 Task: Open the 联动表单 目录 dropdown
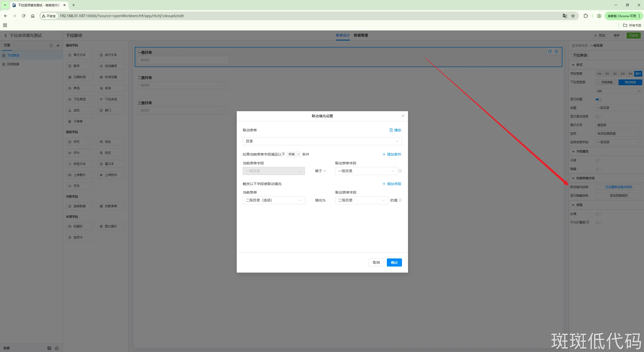pyautogui.click(x=322, y=141)
